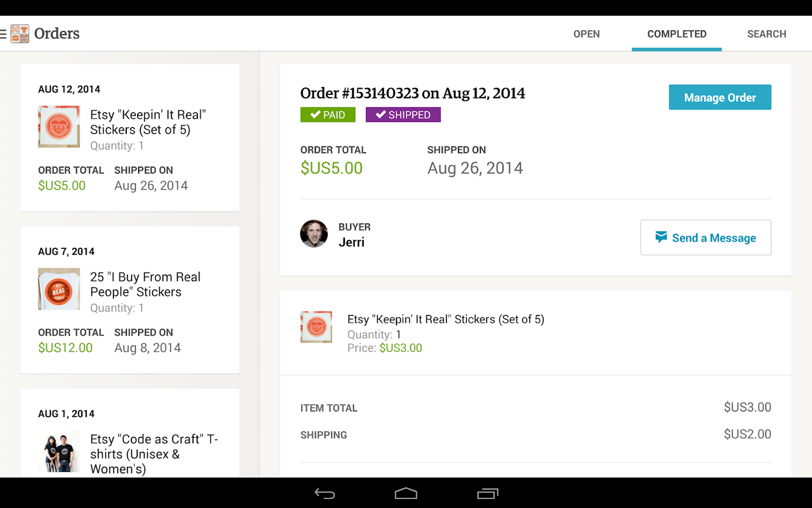Click the Send a Message button

pyautogui.click(x=705, y=238)
